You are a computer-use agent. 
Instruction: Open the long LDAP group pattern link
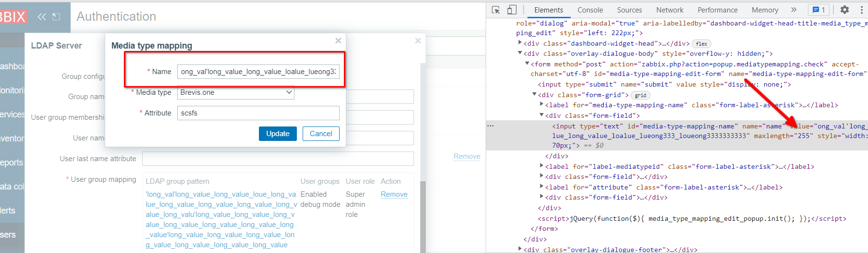[221, 220]
